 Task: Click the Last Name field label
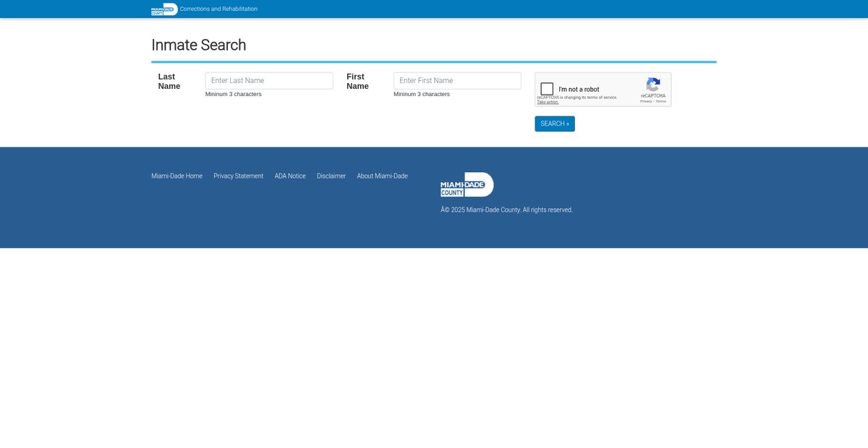point(169,82)
